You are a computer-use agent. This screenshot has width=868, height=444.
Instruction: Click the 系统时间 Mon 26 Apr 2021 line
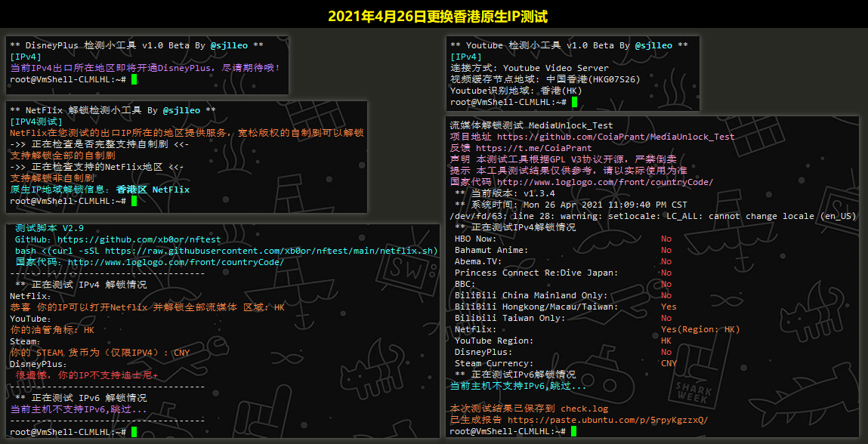click(x=570, y=205)
